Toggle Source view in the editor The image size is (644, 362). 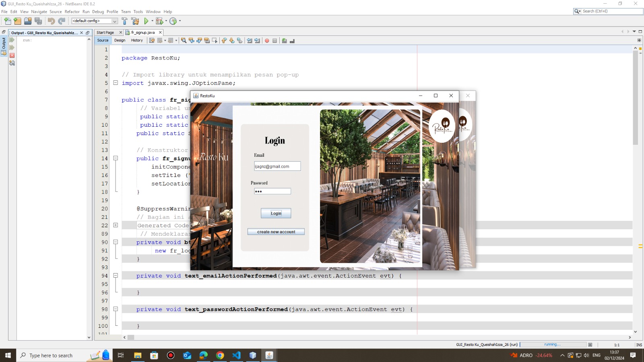(103, 40)
